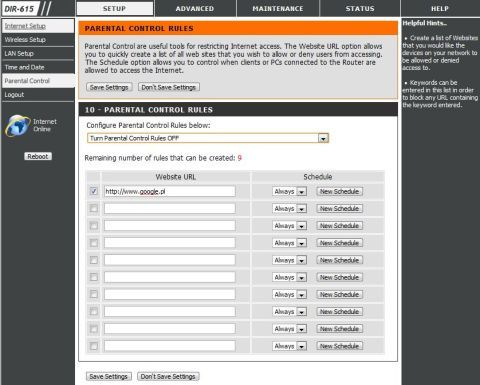Screen dimensions: 480x385
Task: Open the sixth row Always schedule dropdown
Action: [x=289, y=277]
